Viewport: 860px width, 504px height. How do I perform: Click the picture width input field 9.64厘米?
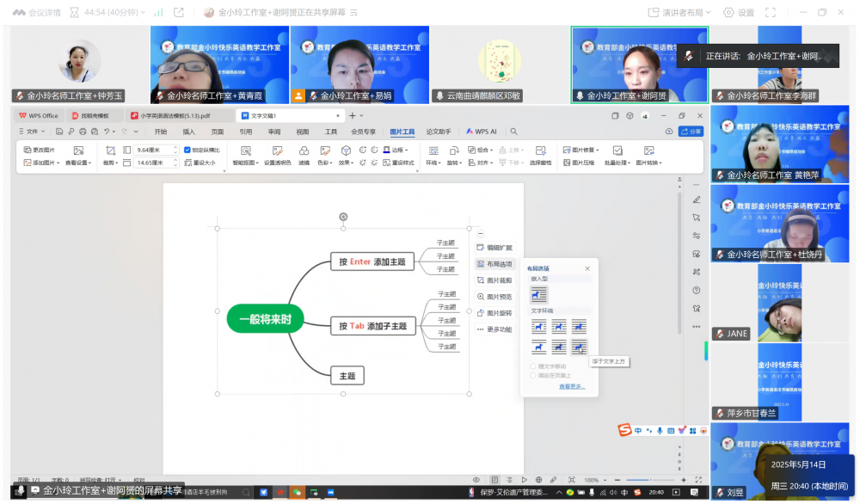[151, 150]
